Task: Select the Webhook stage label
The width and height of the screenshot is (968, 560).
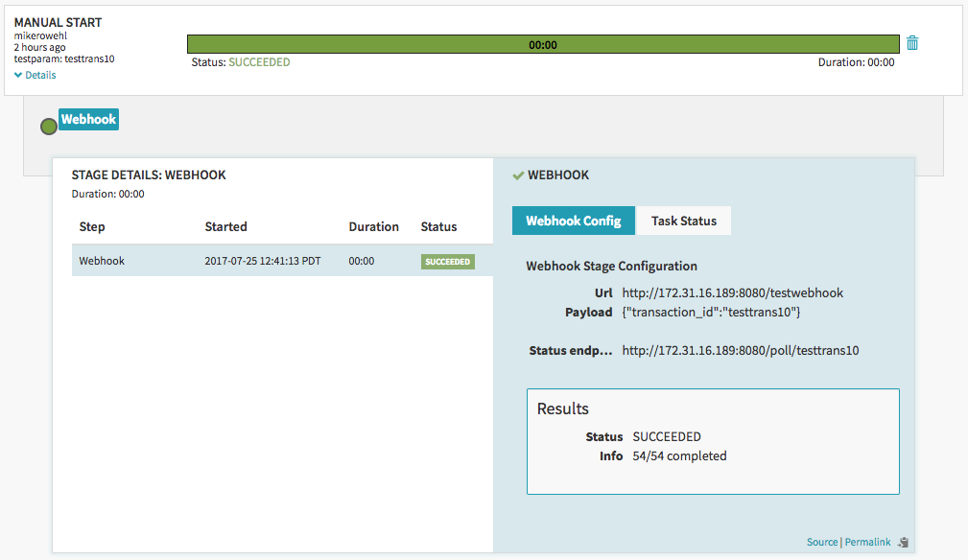Action: click(88, 120)
